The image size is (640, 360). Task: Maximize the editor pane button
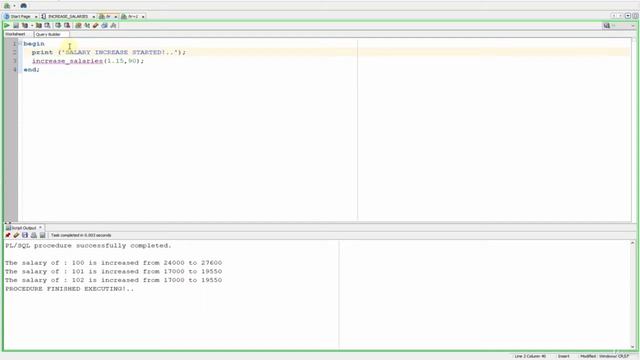635,16
